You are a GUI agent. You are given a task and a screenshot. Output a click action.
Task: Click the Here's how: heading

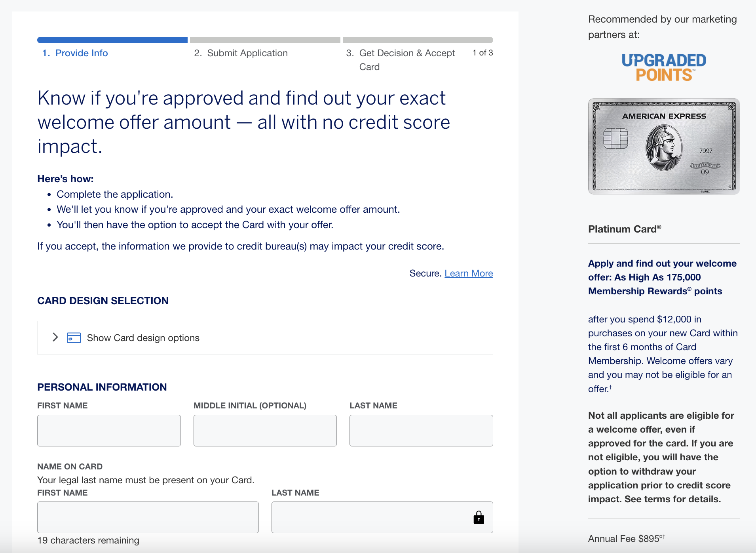click(x=65, y=179)
